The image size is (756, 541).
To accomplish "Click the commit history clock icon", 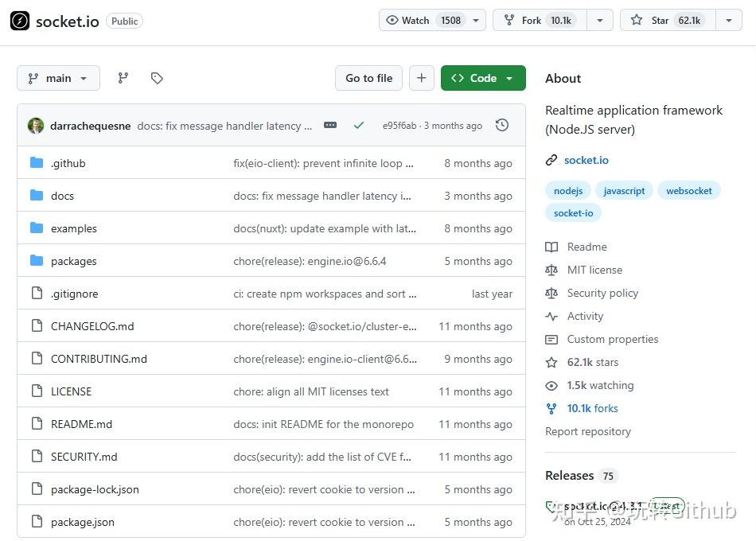I will 502,125.
